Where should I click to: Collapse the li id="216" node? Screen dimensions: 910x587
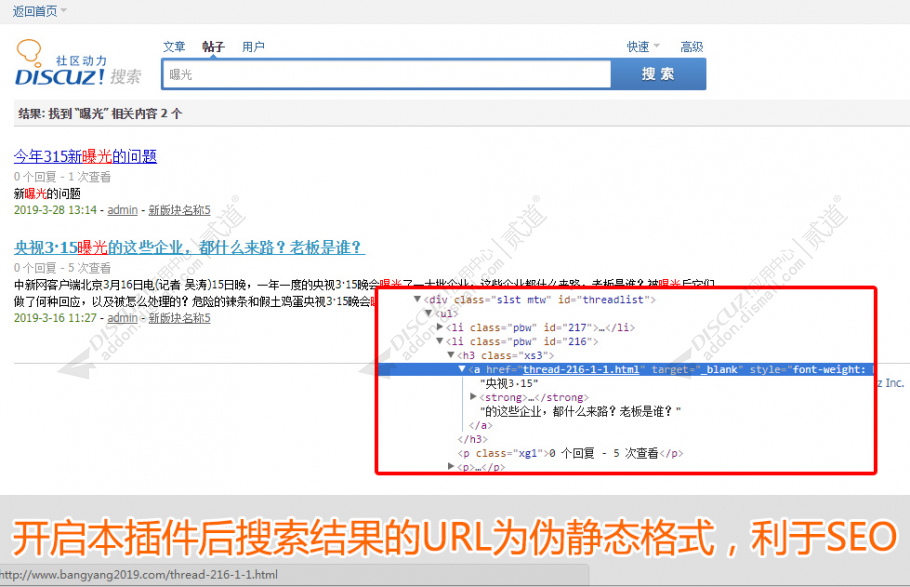click(439, 341)
